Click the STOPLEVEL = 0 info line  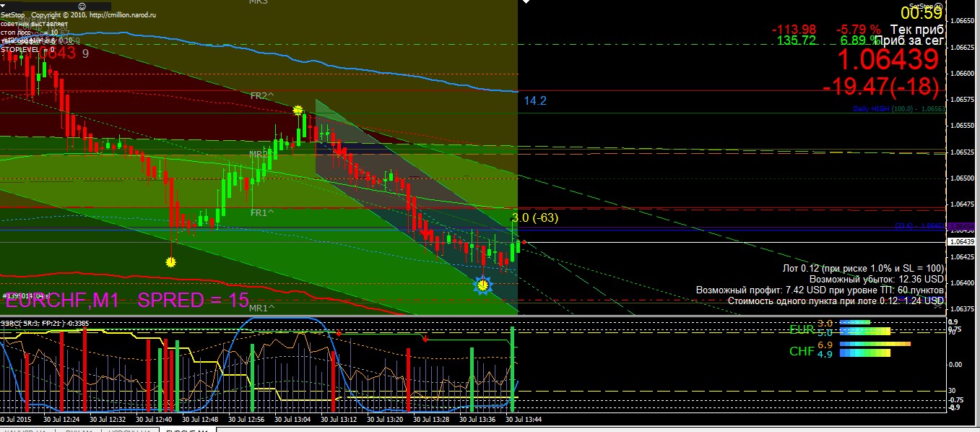click(27, 50)
